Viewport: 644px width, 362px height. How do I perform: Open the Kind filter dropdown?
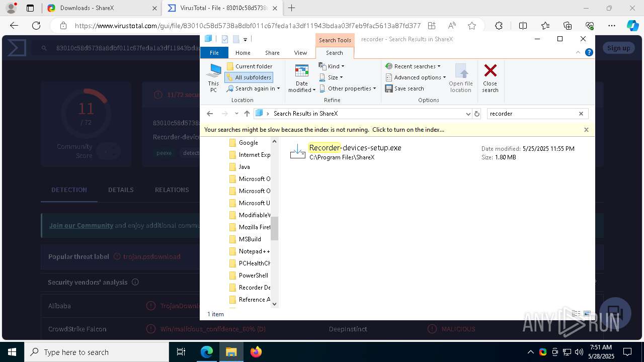pyautogui.click(x=332, y=66)
